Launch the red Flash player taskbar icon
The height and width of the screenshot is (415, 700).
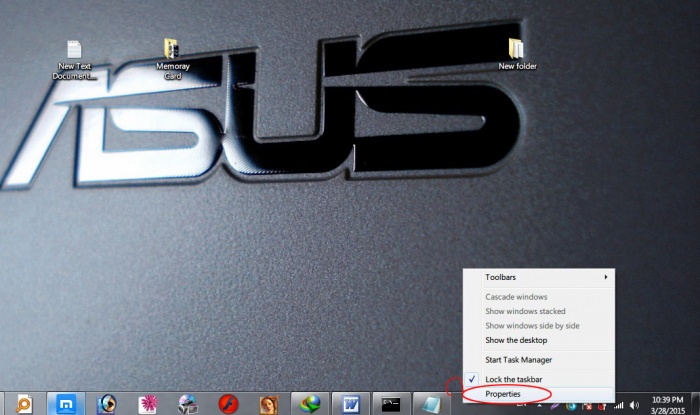click(x=228, y=404)
